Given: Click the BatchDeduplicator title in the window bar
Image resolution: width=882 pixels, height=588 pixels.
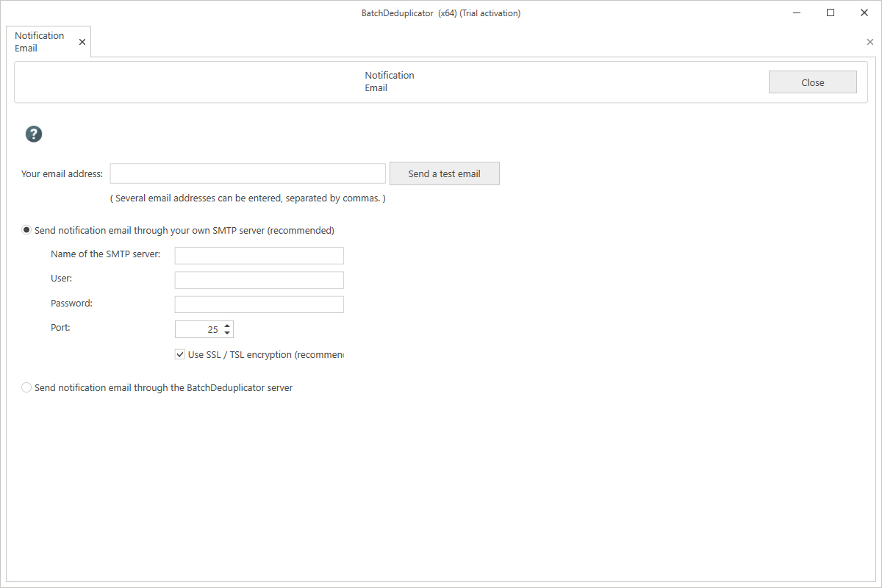Looking at the screenshot, I should (441, 12).
